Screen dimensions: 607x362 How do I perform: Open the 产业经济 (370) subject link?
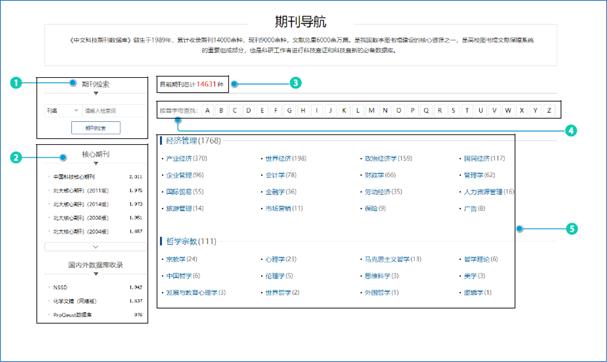(187, 158)
